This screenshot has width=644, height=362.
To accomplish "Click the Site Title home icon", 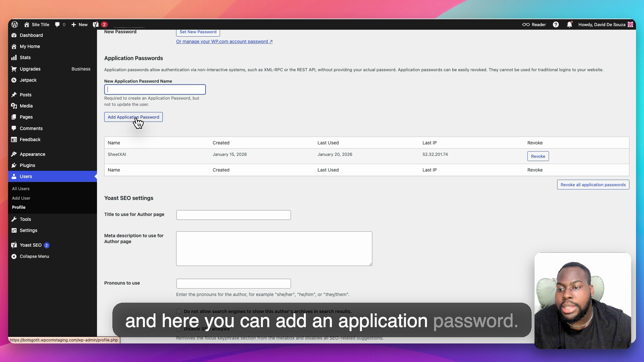I will tap(27, 24).
